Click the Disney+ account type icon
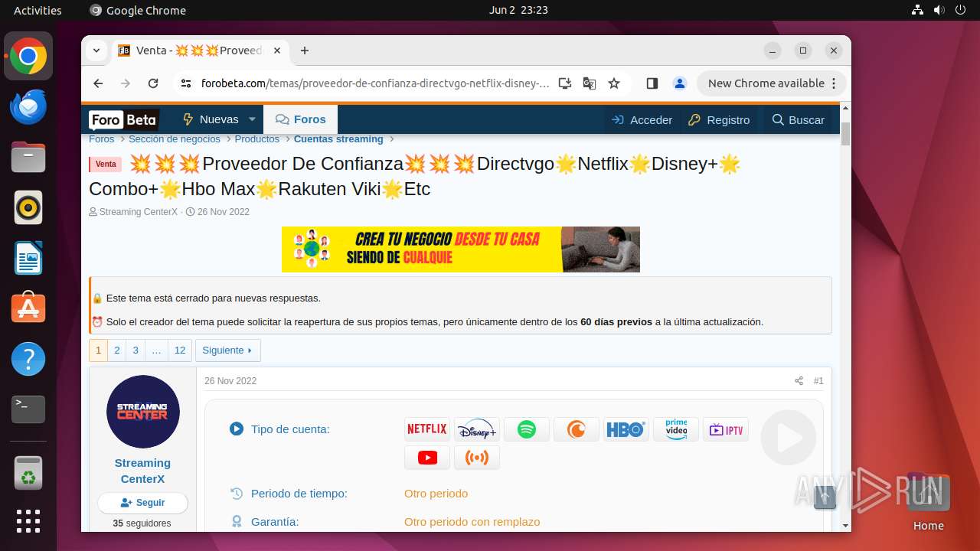The height and width of the screenshot is (551, 980). coord(477,429)
